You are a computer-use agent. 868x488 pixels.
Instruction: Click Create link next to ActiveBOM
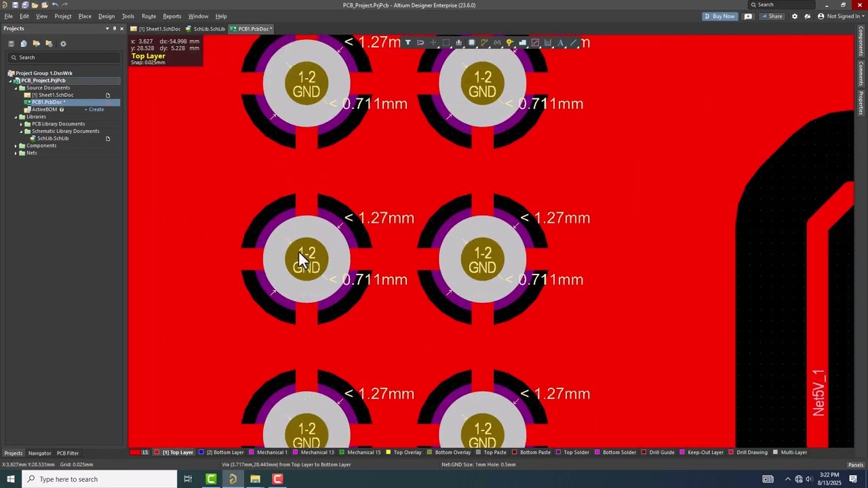point(94,110)
